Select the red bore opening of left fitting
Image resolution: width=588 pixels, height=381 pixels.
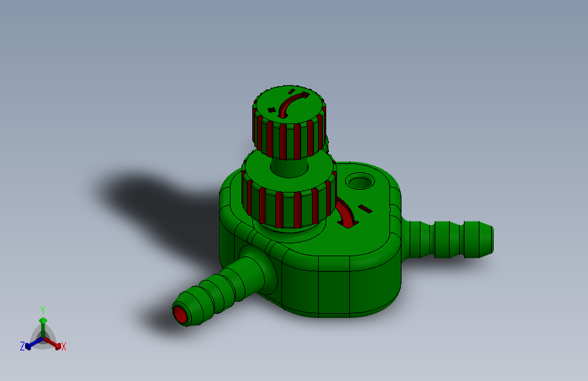(x=180, y=315)
